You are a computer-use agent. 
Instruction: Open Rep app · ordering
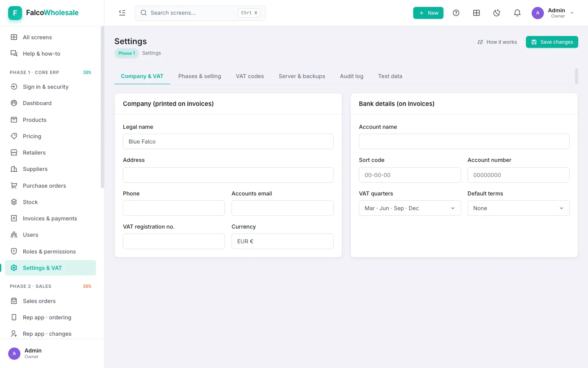point(50,317)
